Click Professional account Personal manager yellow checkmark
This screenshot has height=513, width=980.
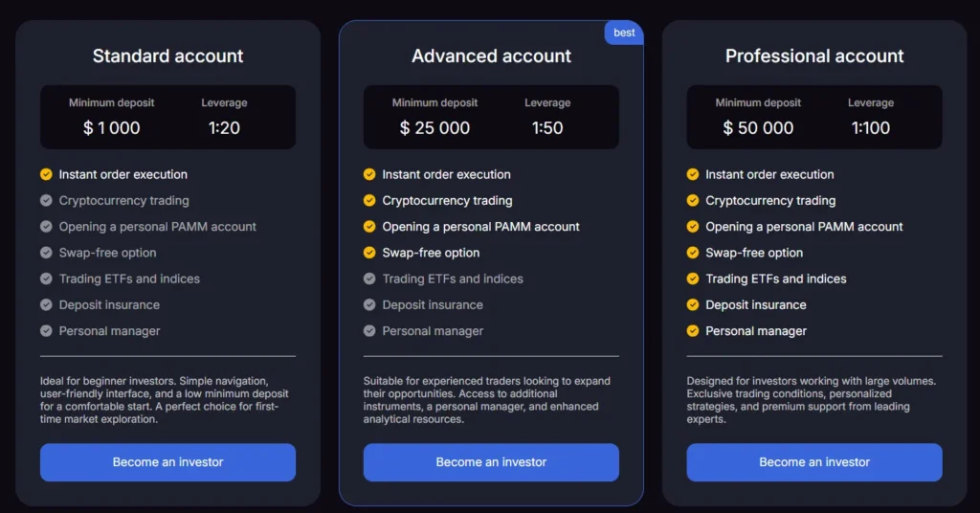coord(693,331)
